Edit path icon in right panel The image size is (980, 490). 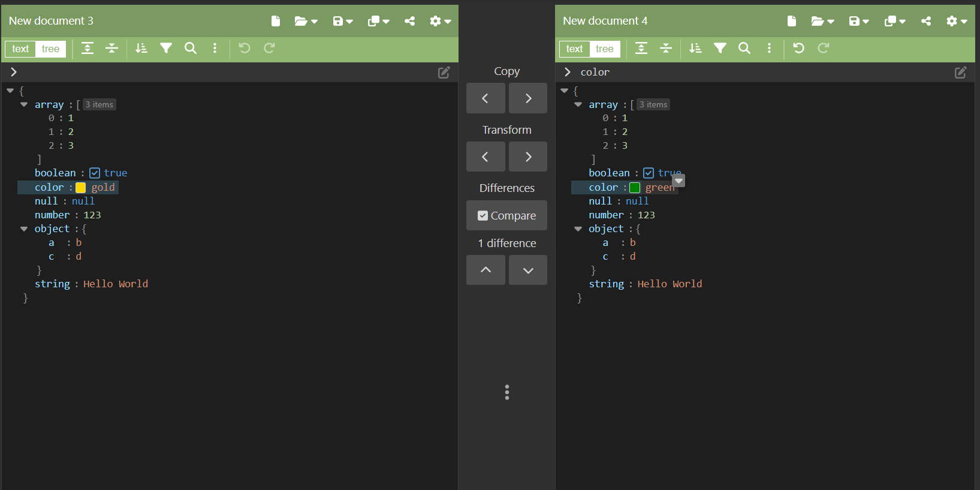click(x=961, y=73)
